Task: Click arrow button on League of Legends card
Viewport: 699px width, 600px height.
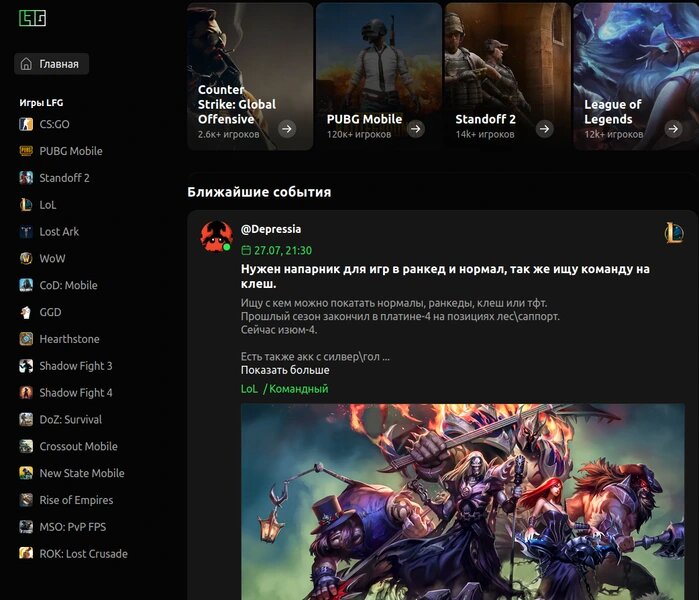Action: tap(673, 129)
